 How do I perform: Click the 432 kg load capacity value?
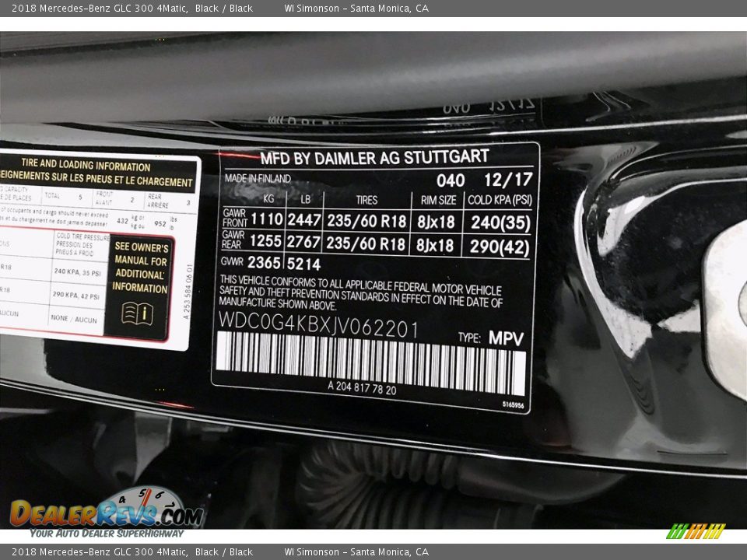[x=122, y=221]
